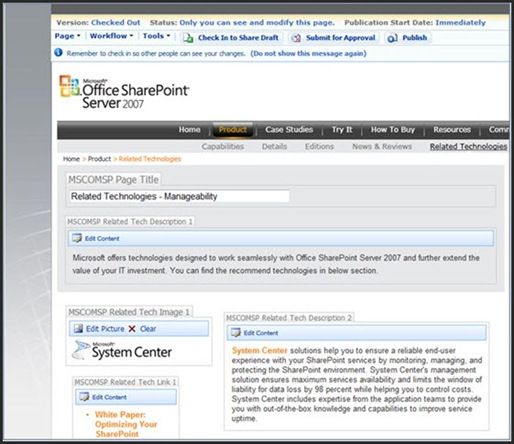Screen dimensions: 514x444
Task: Open the Page dropdown menu
Action: point(67,36)
